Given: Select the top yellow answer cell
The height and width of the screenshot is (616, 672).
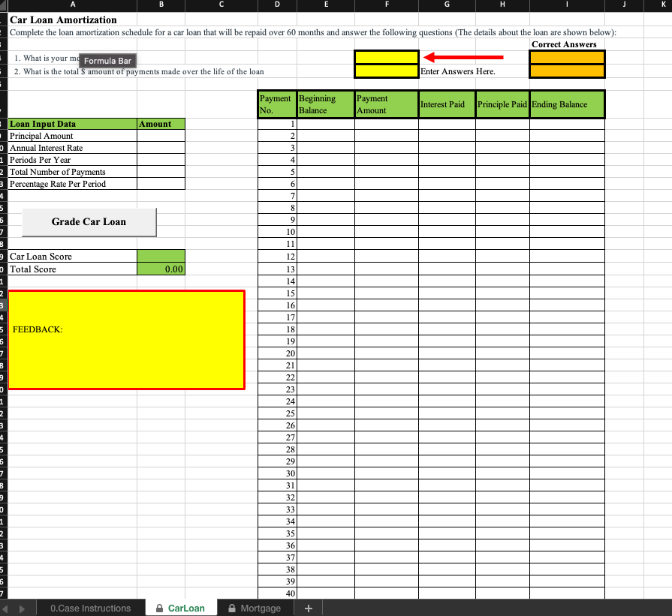Looking at the screenshot, I should click(386, 56).
